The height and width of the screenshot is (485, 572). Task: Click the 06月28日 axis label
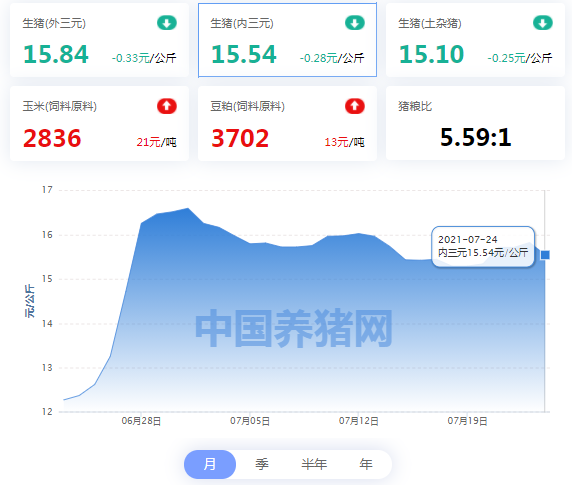pyautogui.click(x=141, y=421)
